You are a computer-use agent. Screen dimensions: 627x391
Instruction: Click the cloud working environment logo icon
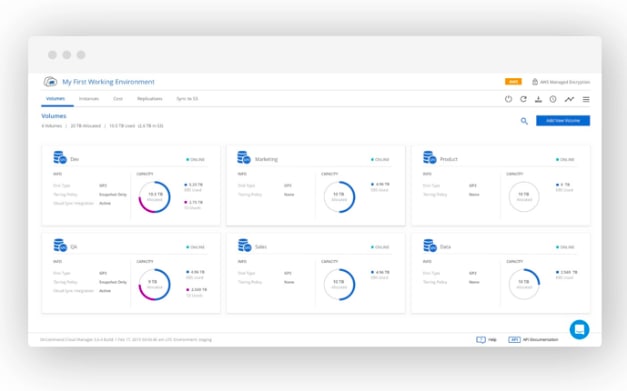point(50,82)
